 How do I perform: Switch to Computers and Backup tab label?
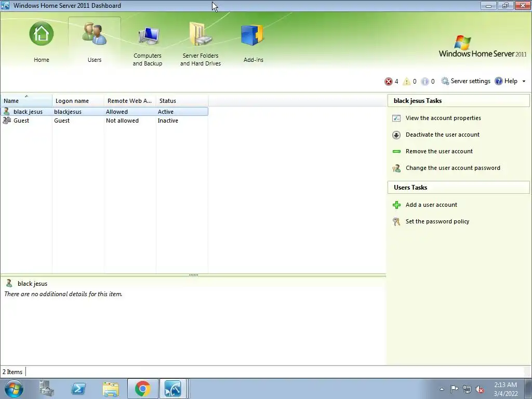click(147, 59)
